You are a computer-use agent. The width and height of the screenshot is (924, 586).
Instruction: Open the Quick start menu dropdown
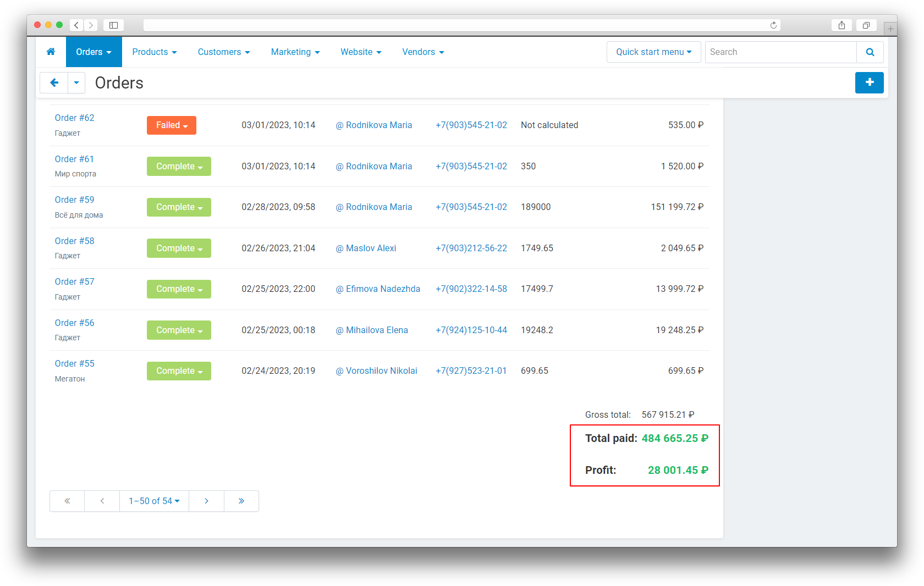click(x=653, y=52)
